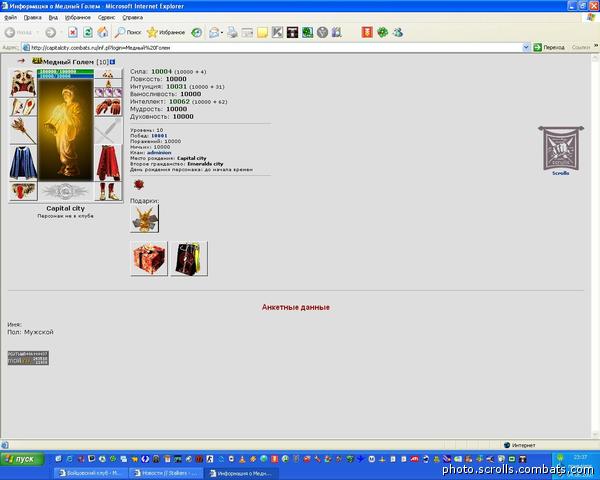
Task: Open the adminion clan link
Action: tap(159, 152)
